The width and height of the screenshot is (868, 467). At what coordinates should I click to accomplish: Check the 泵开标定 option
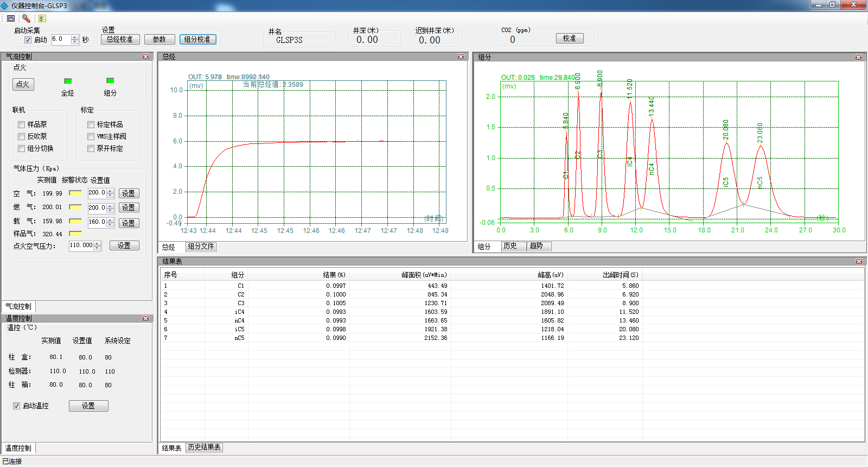pos(91,148)
